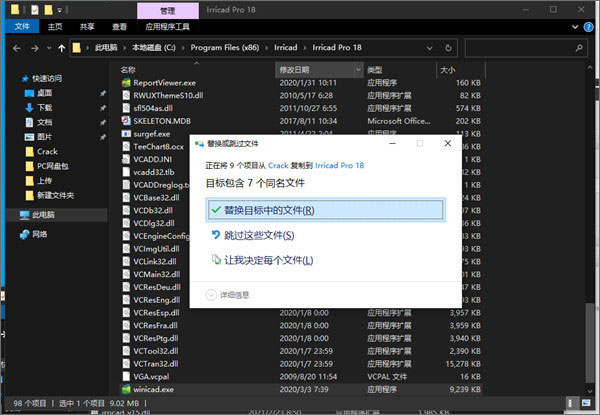Image resolution: width=600 pixels, height=415 pixels.
Task: Close the 替换或跳过文件 dialog
Action: (x=448, y=143)
